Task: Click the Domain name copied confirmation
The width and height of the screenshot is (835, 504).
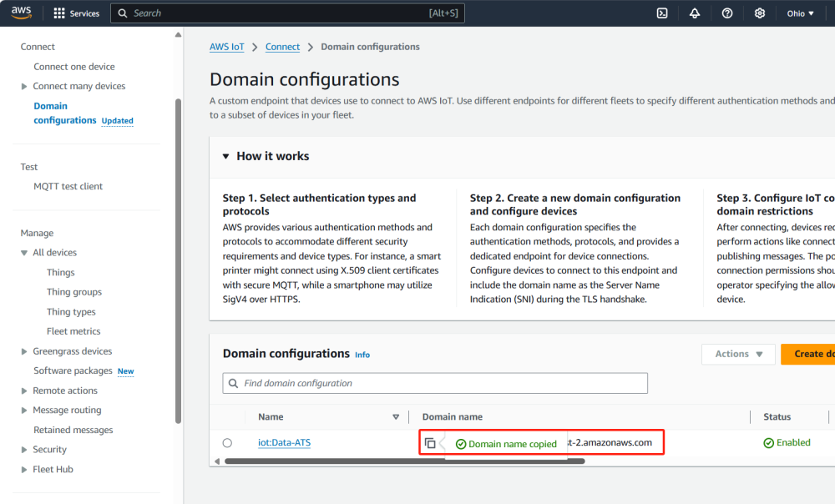Action: pyautogui.click(x=506, y=444)
